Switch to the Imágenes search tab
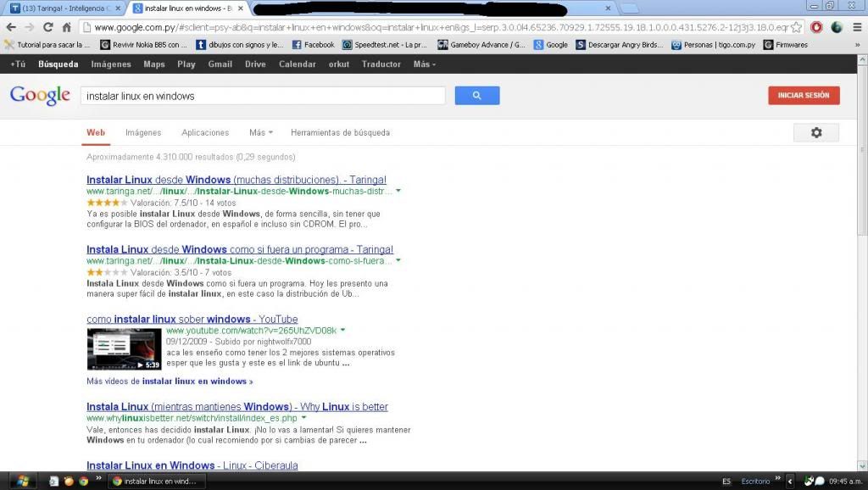Viewport: 868px width, 490px height. 143,132
